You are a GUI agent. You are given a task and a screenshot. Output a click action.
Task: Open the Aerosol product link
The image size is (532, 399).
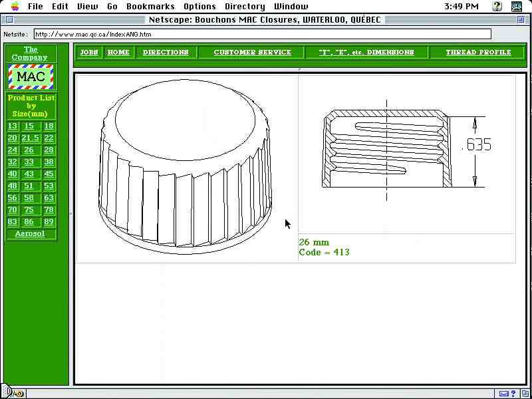[x=30, y=234]
